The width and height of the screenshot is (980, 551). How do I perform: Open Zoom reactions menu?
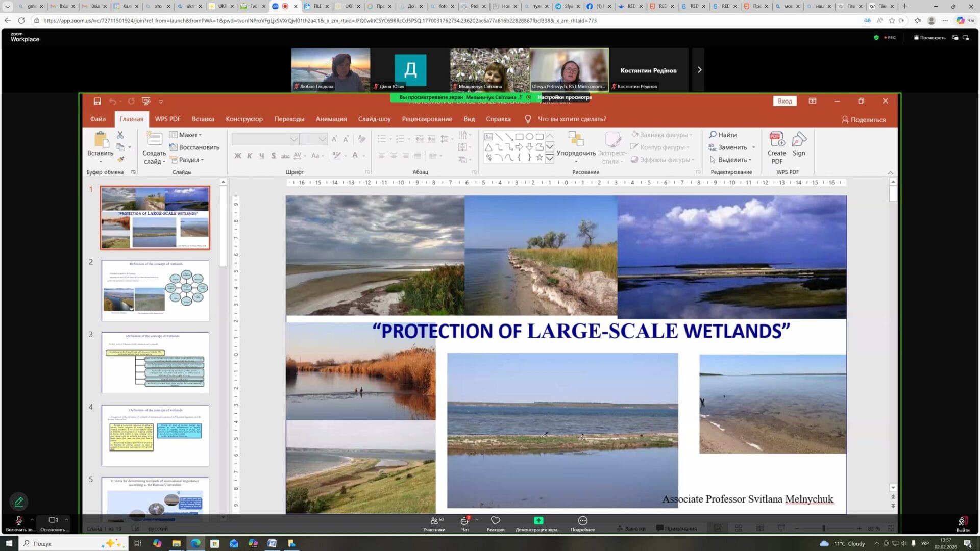pyautogui.click(x=495, y=522)
